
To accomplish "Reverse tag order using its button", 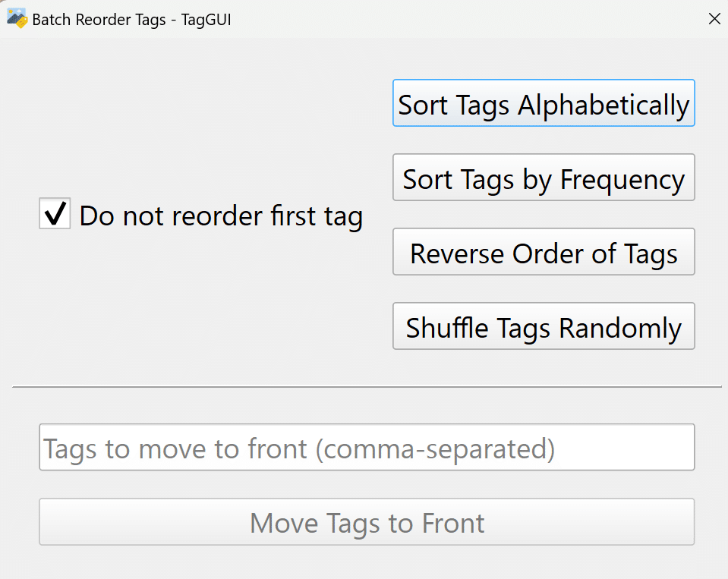I will (x=544, y=251).
